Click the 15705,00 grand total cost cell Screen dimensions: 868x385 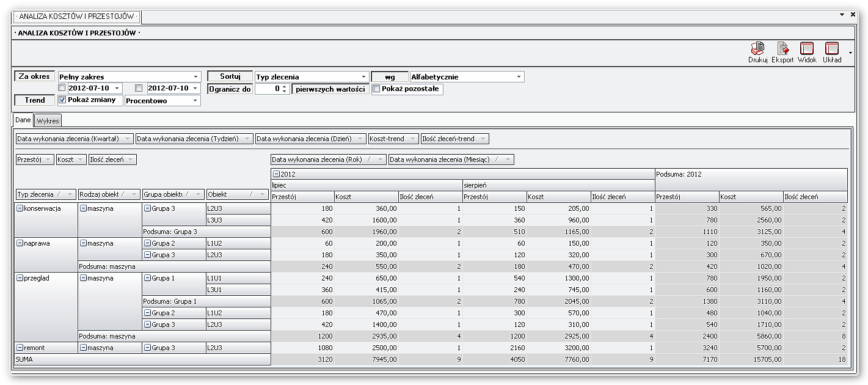pos(751,359)
